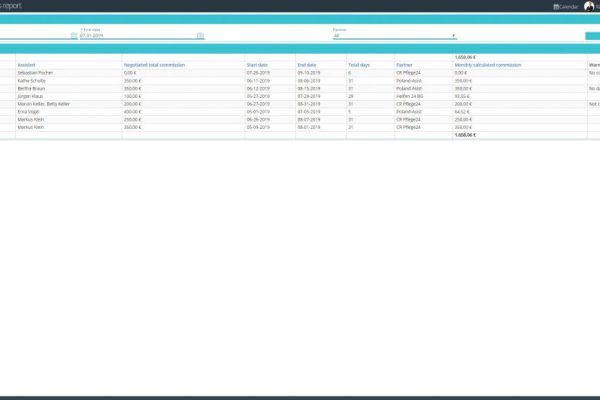The image size is (600, 400).
Task: Sort by the End date column header
Action: [x=307, y=65]
